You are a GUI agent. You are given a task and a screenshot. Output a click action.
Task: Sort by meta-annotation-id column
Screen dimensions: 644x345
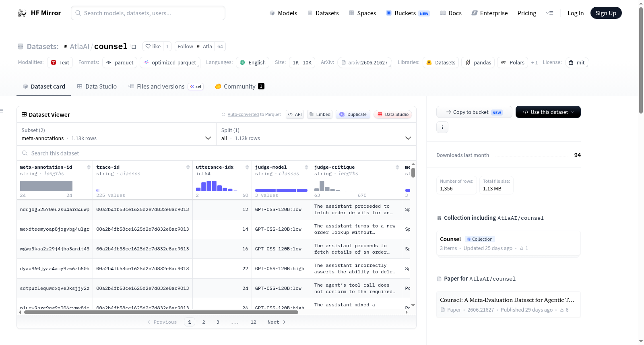pyautogui.click(x=89, y=167)
